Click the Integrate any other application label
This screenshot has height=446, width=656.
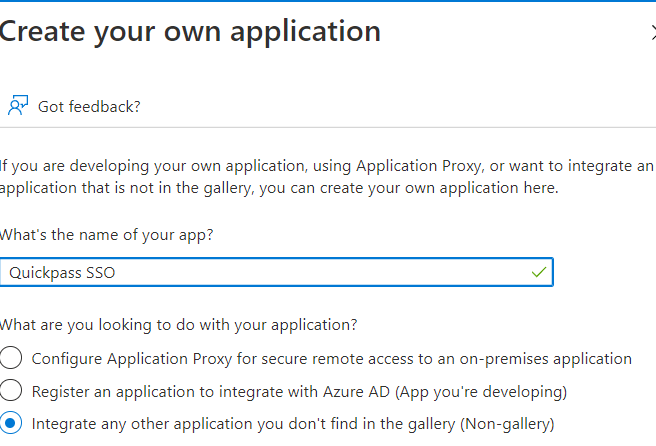click(293, 424)
